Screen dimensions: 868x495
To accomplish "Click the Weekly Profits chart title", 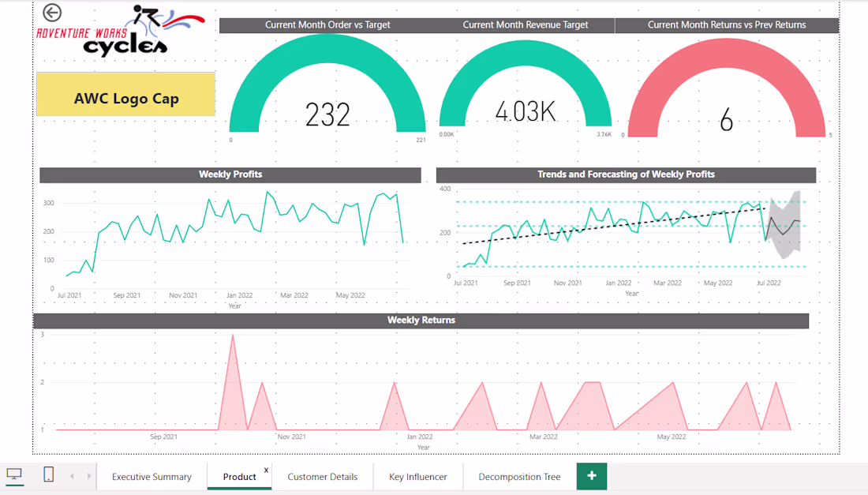I will tap(230, 174).
